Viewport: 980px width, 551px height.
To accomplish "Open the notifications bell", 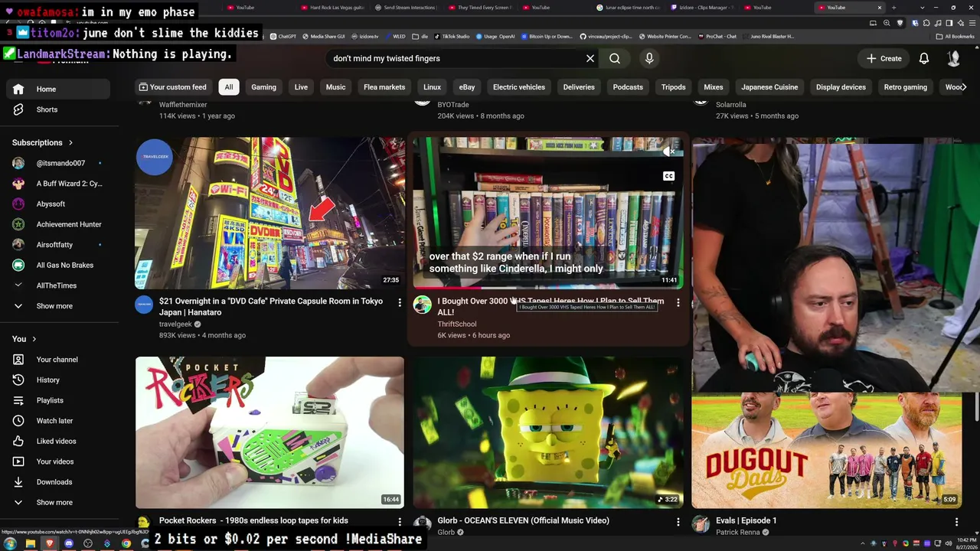I will [924, 58].
